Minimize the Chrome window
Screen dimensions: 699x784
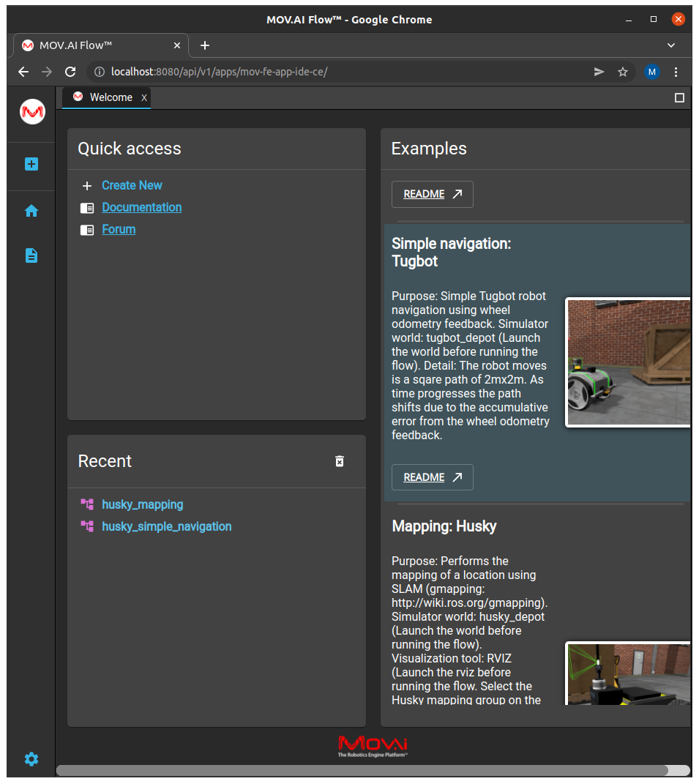629,20
